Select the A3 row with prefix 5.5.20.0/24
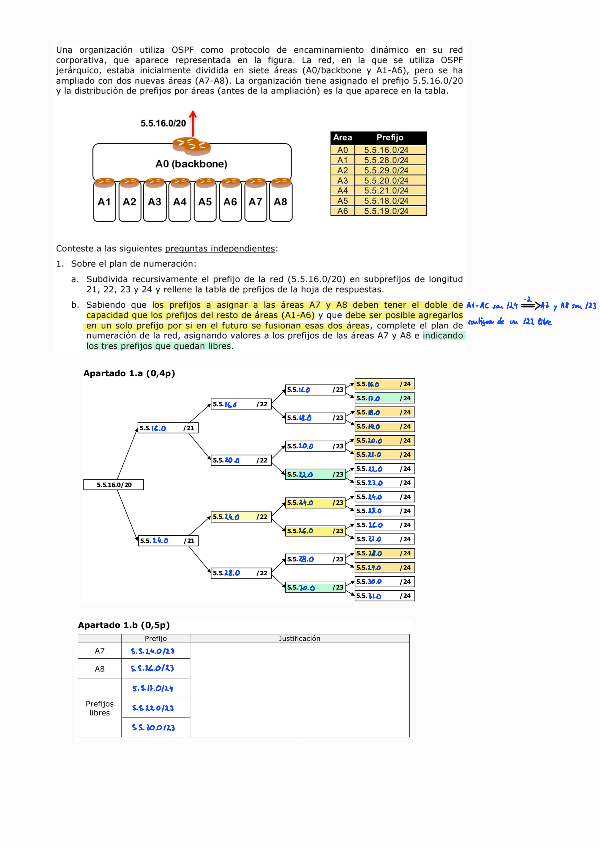 (378, 181)
